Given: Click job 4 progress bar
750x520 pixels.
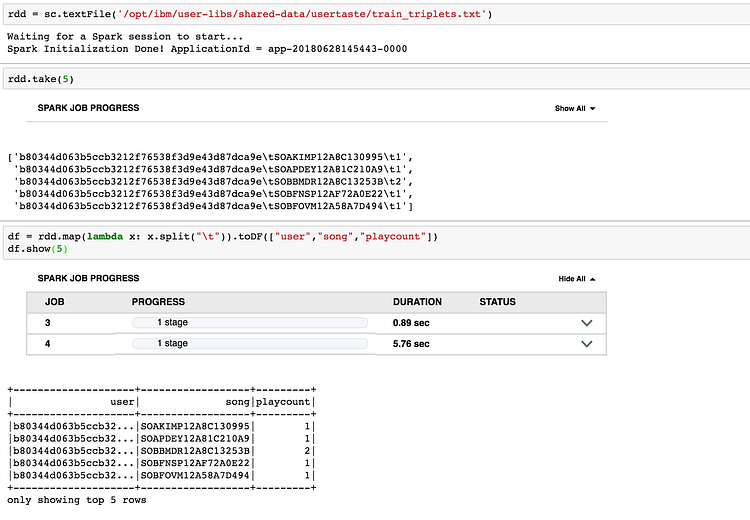Looking at the screenshot, I should coord(250,343).
